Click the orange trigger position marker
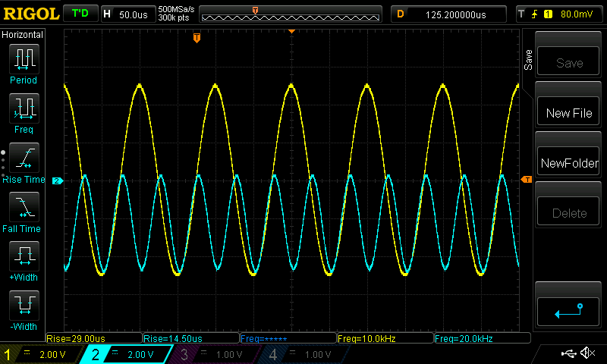This screenshot has width=607, height=364. pos(197,37)
